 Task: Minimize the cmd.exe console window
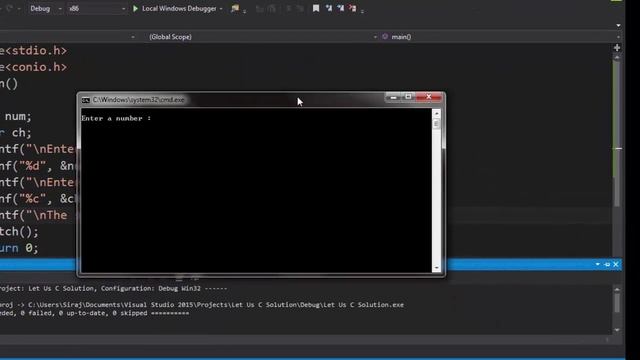tap(393, 97)
